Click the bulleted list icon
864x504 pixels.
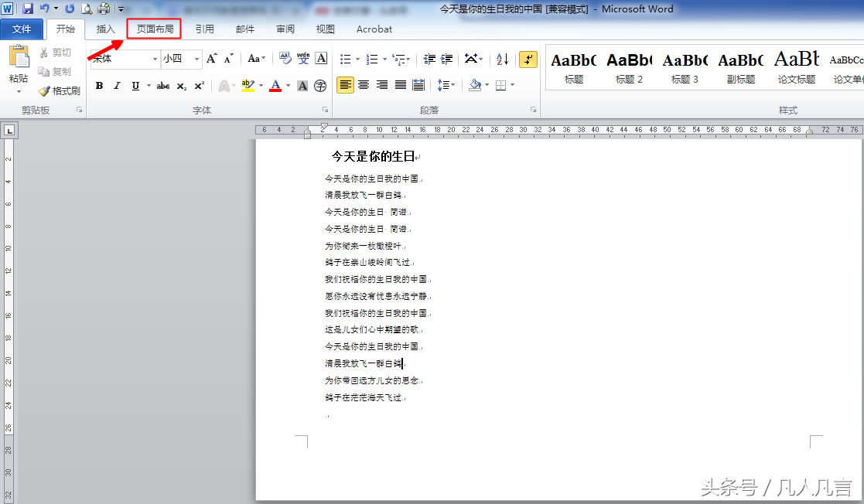coord(347,59)
